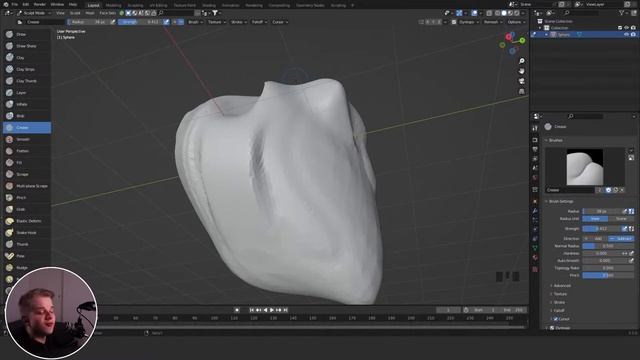Toggle the camera view icon

522,81
